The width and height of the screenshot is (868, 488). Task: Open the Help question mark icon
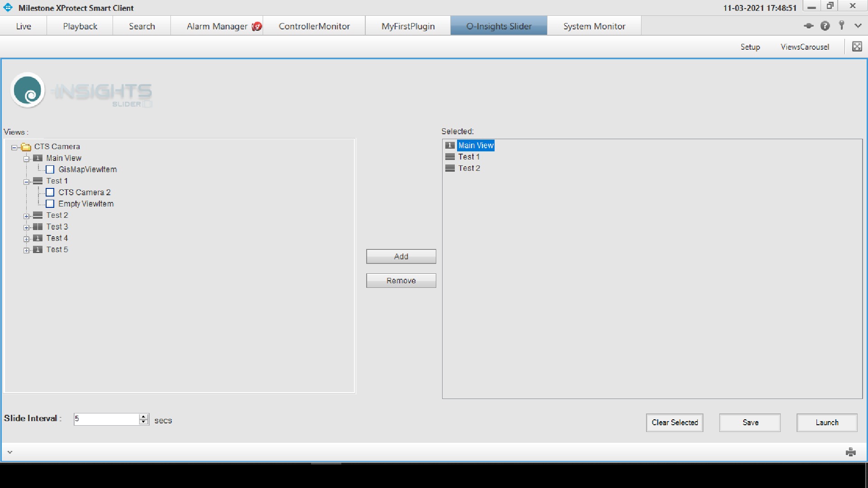[825, 26]
